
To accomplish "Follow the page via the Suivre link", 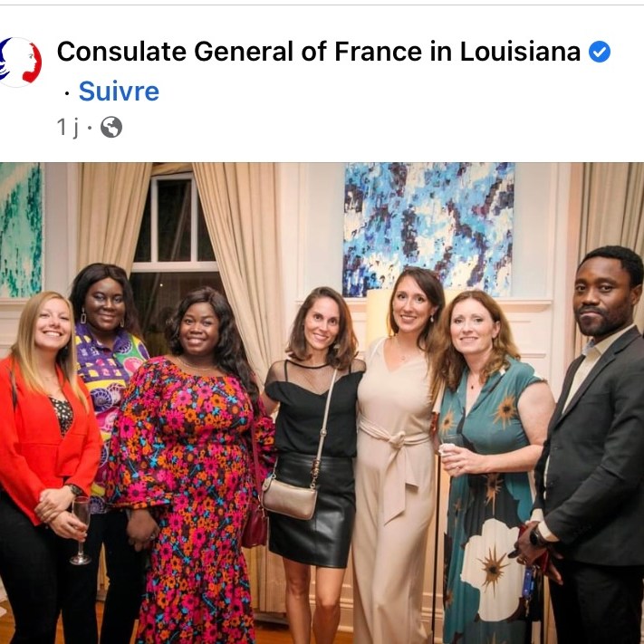I will tap(119, 91).
